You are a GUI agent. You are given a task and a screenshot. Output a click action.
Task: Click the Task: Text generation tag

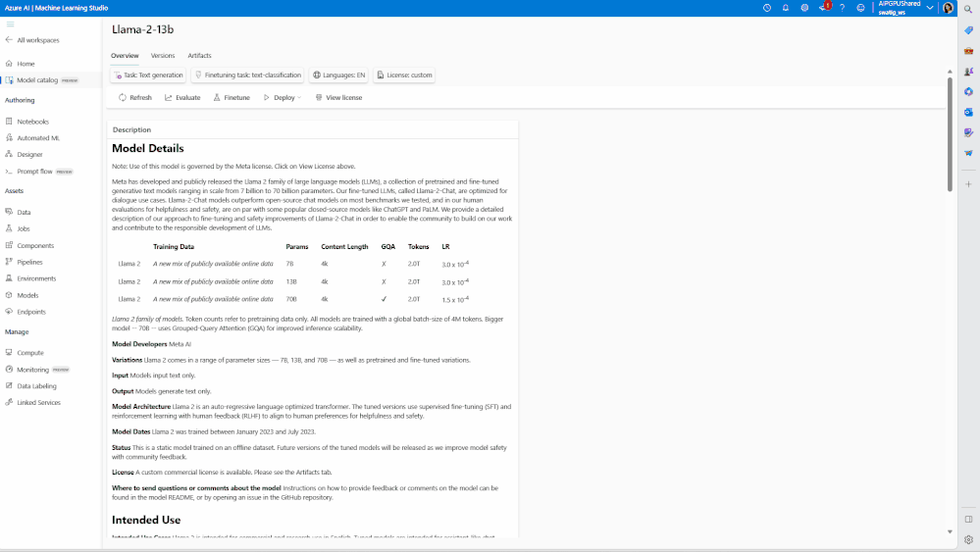149,75
